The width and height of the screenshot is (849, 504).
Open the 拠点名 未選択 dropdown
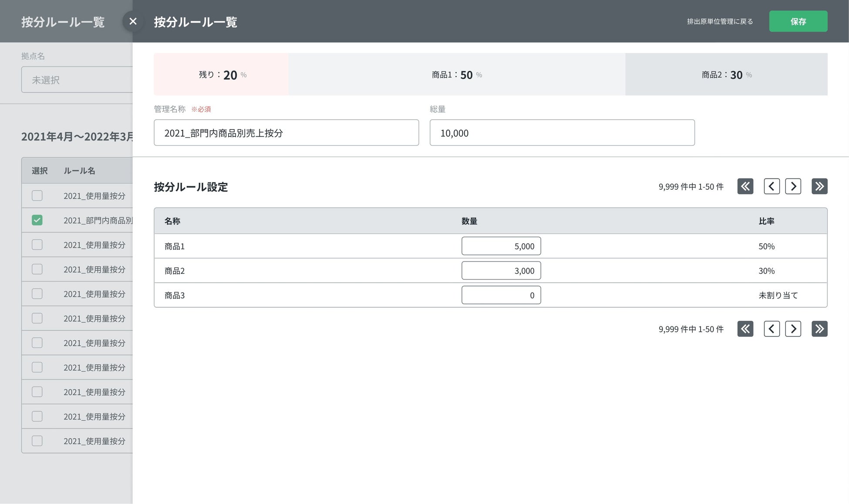[x=77, y=80]
